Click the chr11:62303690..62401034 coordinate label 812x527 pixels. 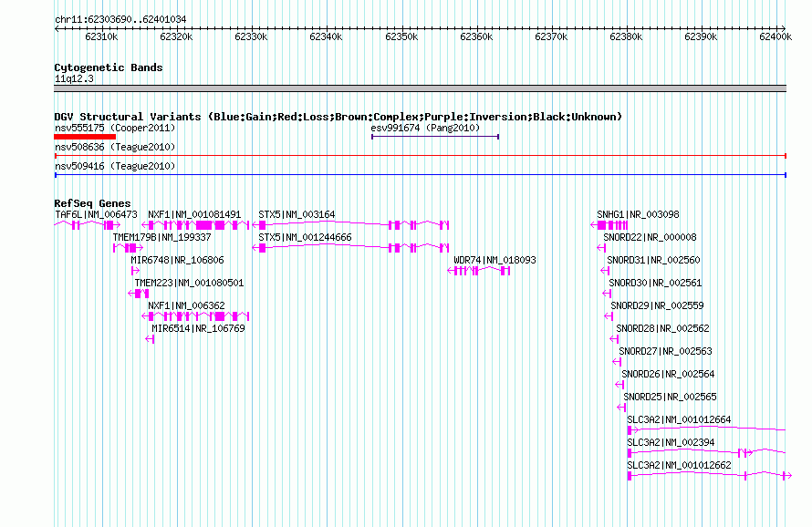coord(120,19)
